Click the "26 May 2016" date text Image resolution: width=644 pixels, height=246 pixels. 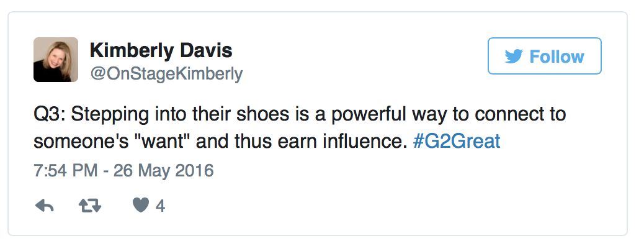point(163,170)
